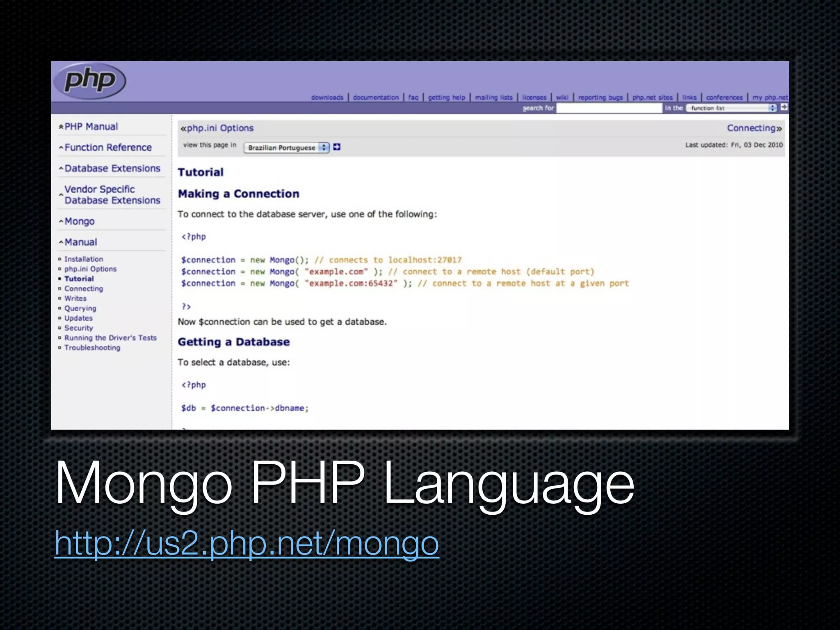Screen dimensions: 840x630
Task: Open the php.net sites menu link
Action: (x=652, y=98)
